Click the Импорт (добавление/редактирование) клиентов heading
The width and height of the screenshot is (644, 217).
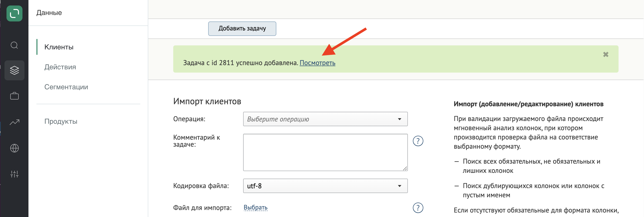(528, 104)
